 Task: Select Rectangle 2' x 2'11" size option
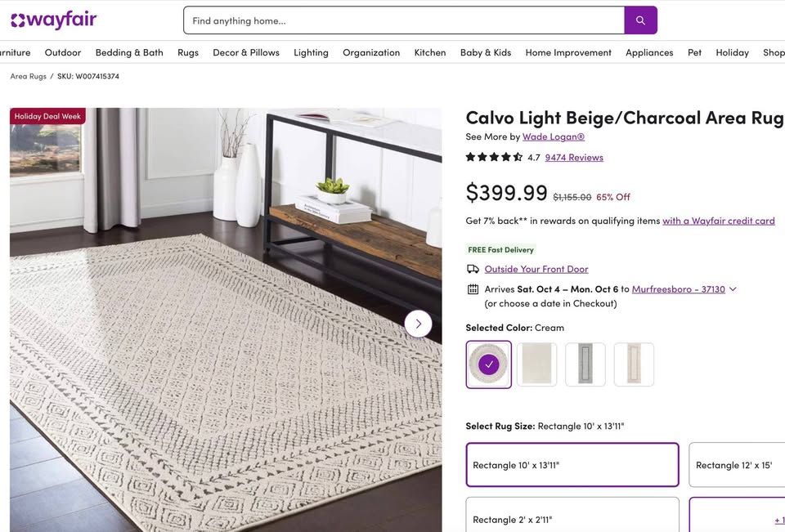[572, 517]
